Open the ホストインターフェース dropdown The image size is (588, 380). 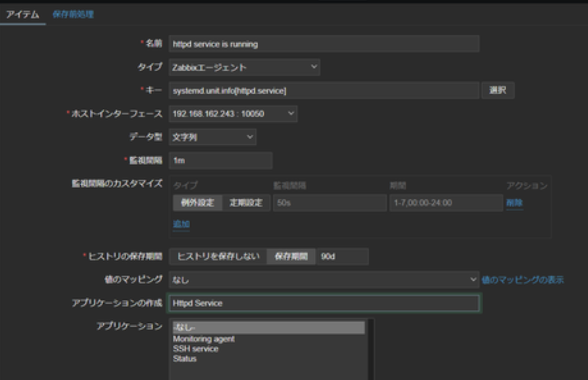(x=232, y=114)
